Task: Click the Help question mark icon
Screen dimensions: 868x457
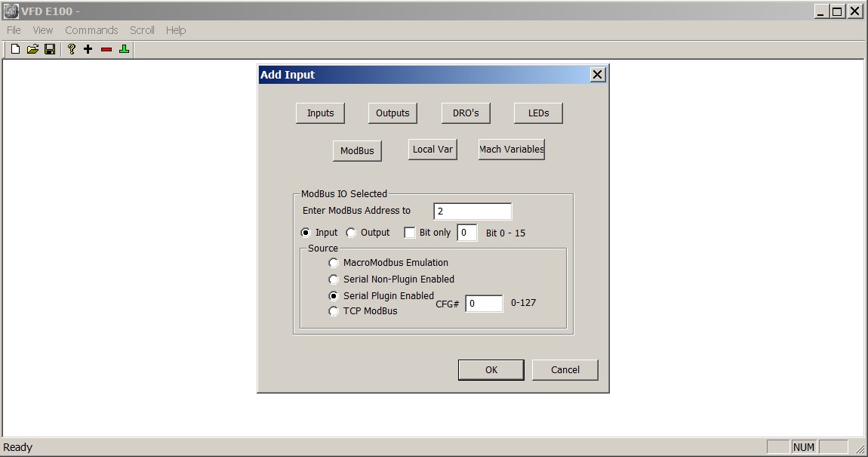Action: [x=72, y=49]
